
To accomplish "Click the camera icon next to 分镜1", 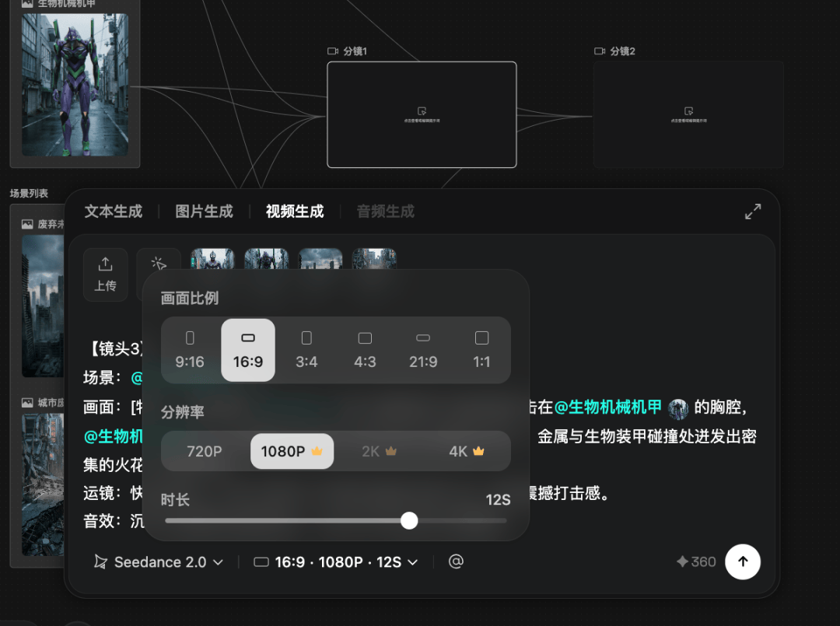I will click(x=333, y=51).
